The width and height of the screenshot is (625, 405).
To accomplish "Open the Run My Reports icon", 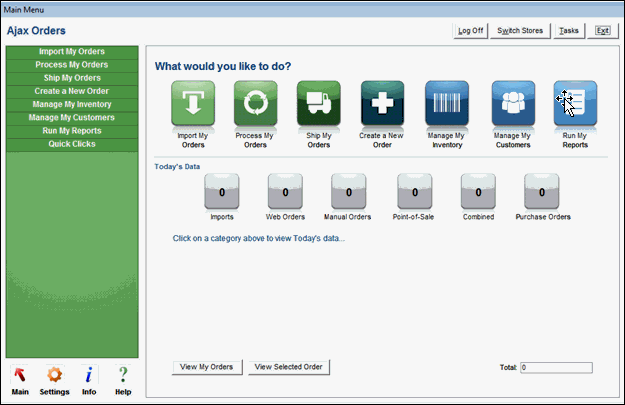I will click(575, 103).
